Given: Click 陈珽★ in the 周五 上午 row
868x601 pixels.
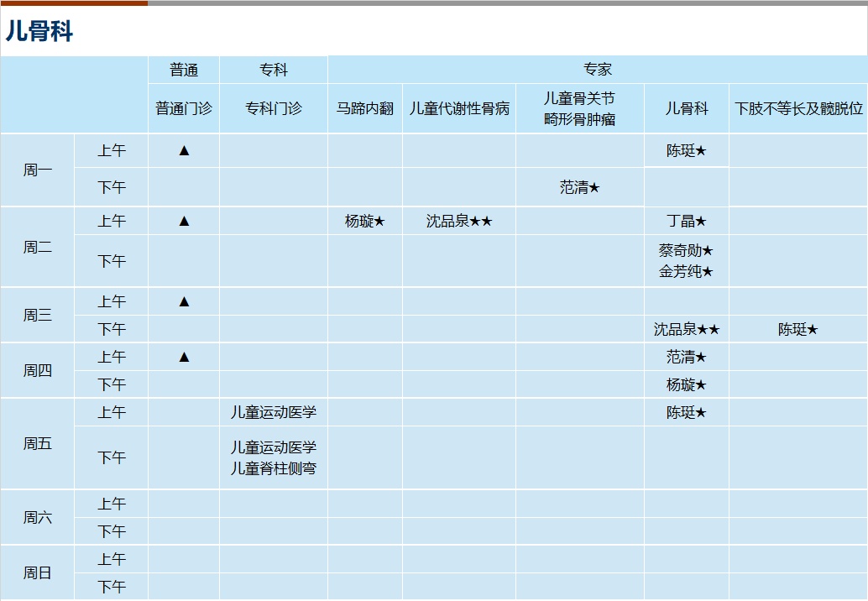Looking at the screenshot, I should tap(687, 412).
